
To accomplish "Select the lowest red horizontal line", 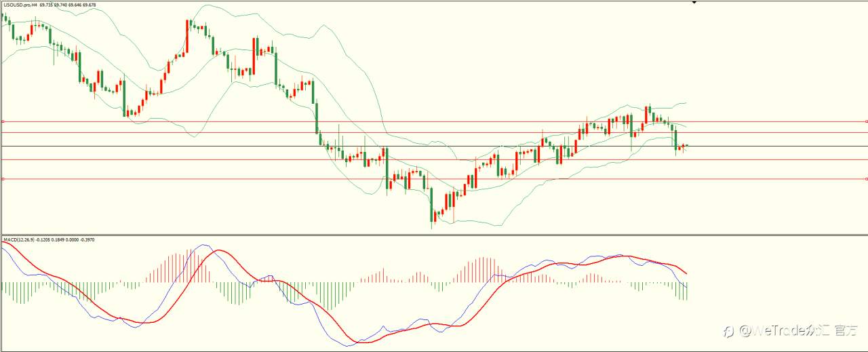I will pyautogui.click(x=434, y=179).
